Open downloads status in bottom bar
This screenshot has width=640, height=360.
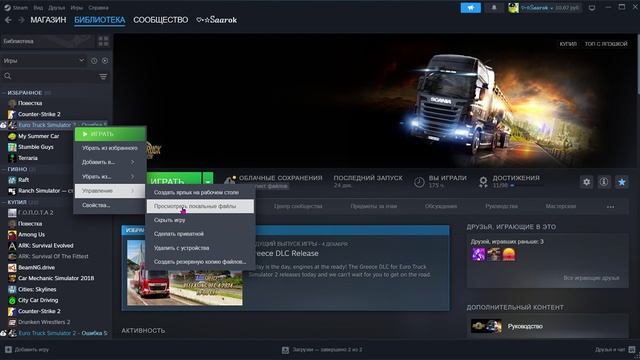[322, 349]
